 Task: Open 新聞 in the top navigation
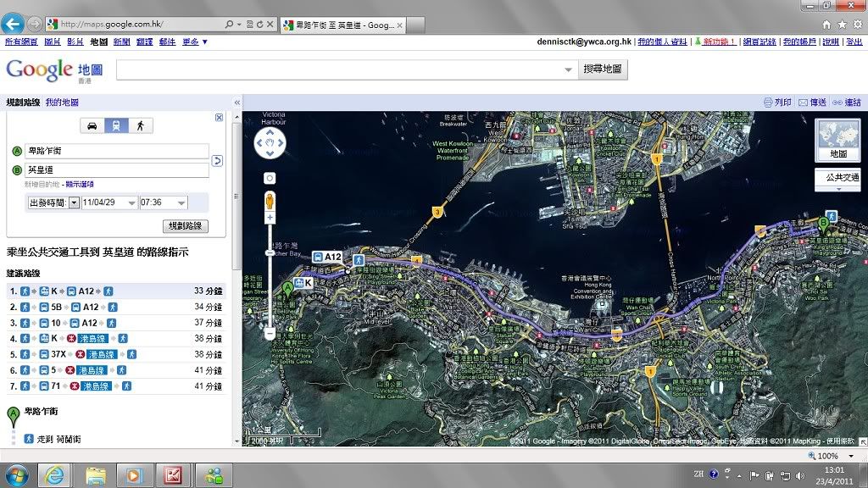121,42
